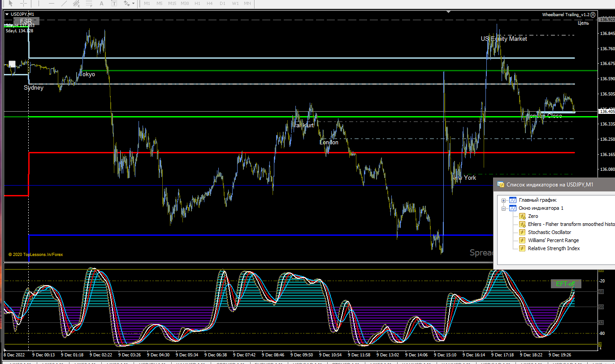615x364 pixels.
Task: Click price scale value 136.505
Action: click(606, 94)
